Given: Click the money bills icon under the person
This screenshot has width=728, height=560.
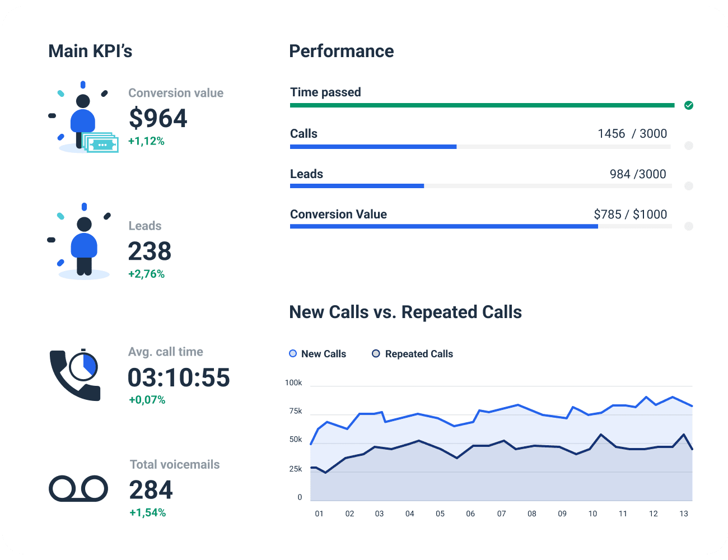Looking at the screenshot, I should tap(101, 144).
